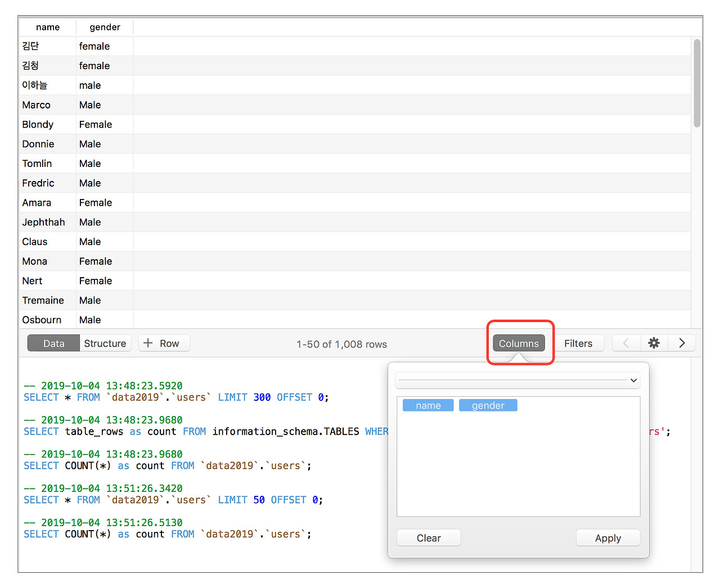Image resolution: width=720 pixels, height=588 pixels.
Task: Click the log timestamp '13:51:26.3420'
Action: 144,489
